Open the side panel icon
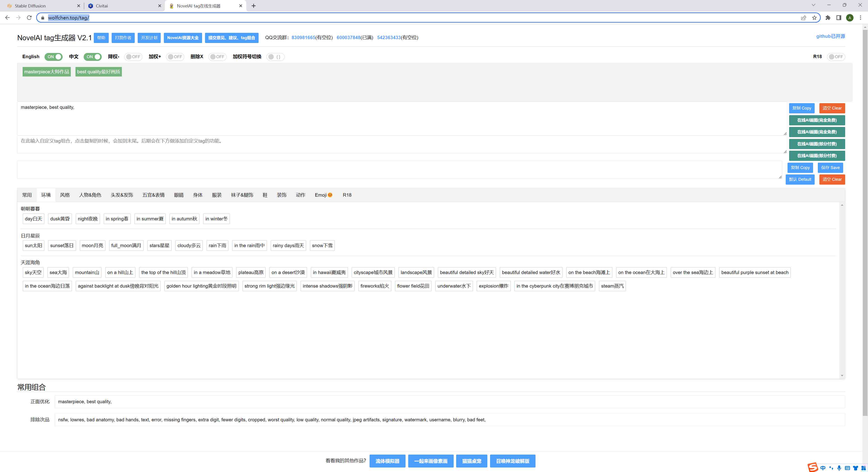This screenshot has height=472, width=868. coord(839,18)
